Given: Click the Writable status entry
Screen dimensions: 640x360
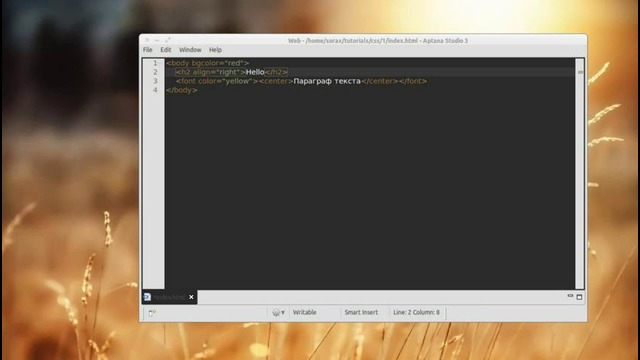Looking at the screenshot, I should point(304,312).
